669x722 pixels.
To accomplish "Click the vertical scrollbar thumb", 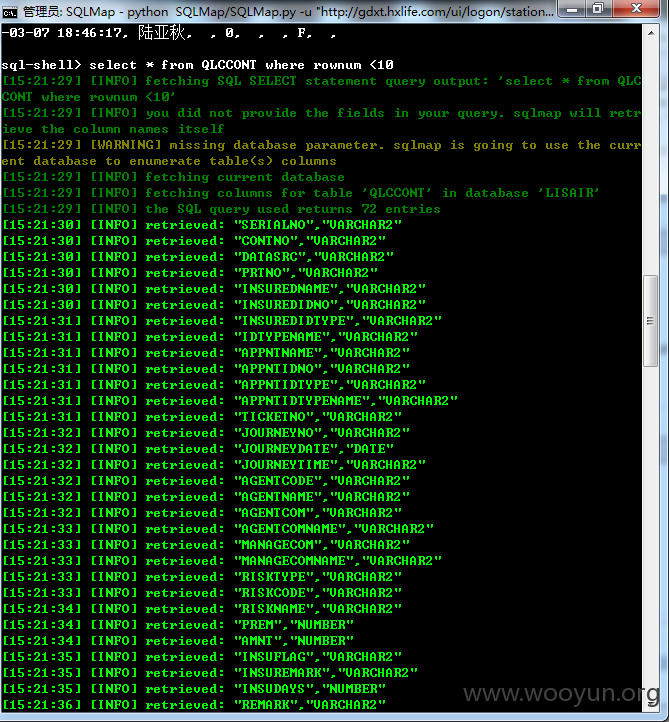I will tap(650, 320).
